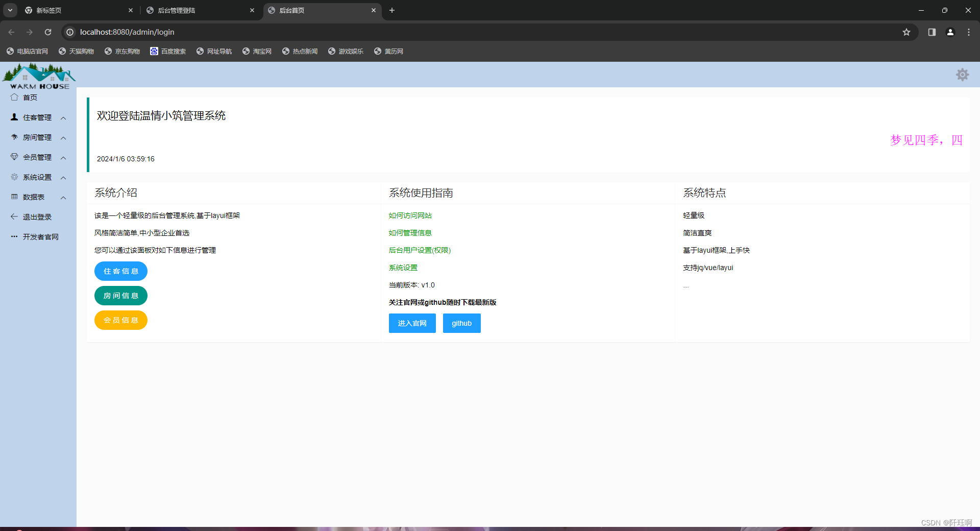Open the 首页 home icon in sidebar
This screenshot has height=531, width=980.
click(14, 97)
